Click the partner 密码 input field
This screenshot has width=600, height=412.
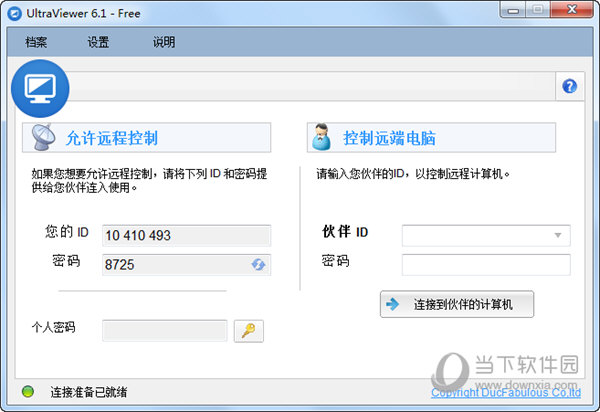[486, 265]
